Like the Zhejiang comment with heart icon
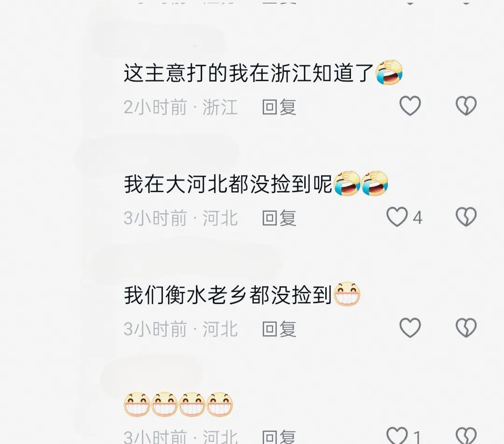The image size is (504, 444). (410, 106)
